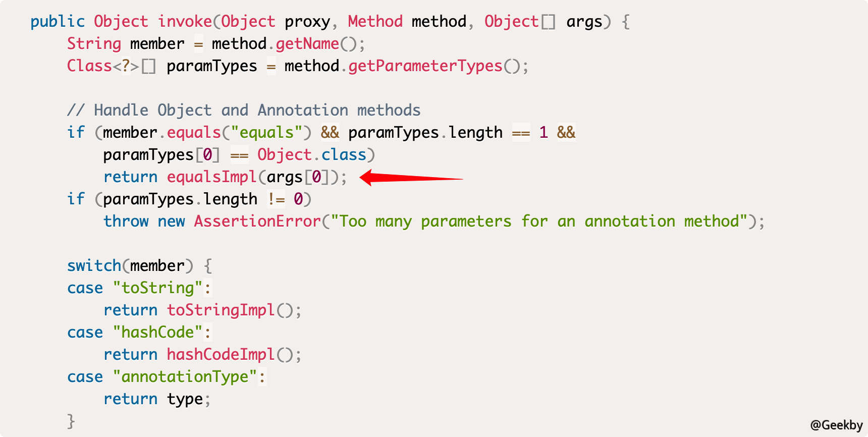Click the "Too many parameters" error string

(x=539, y=222)
